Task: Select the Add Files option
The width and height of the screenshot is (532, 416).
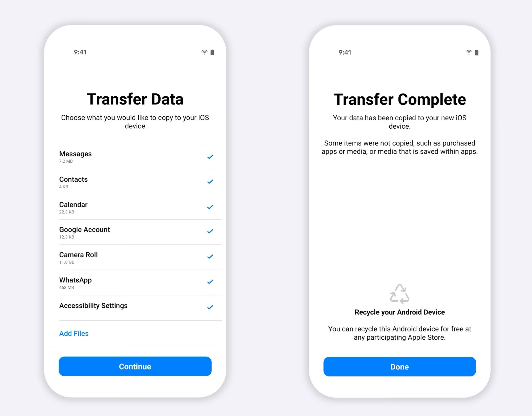Action: point(74,333)
